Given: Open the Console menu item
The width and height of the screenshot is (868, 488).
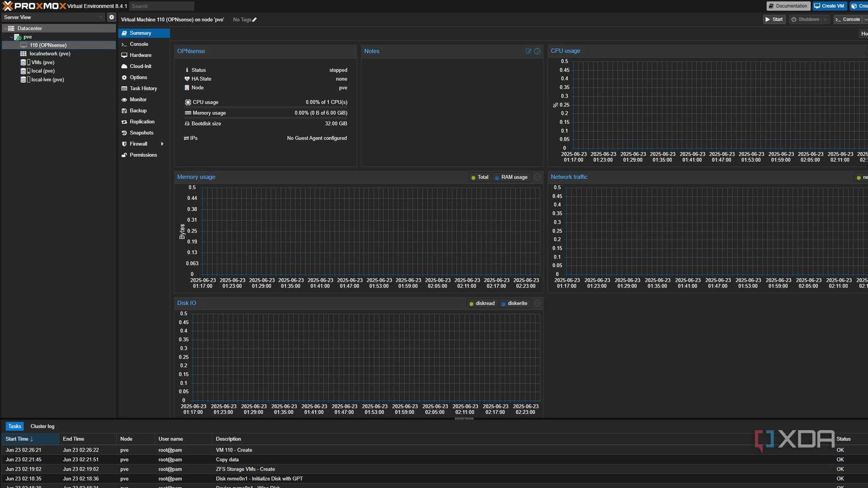Looking at the screenshot, I should [x=144, y=44].
